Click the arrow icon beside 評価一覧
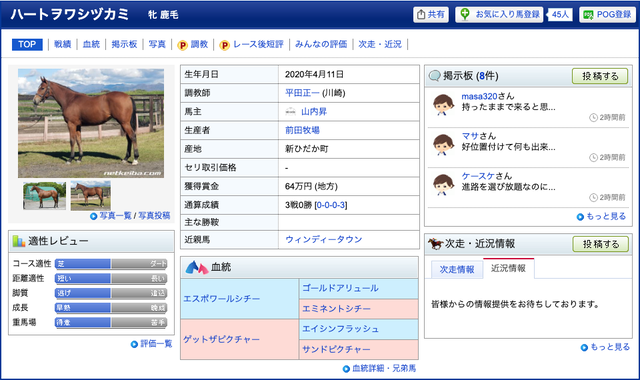The width and height of the screenshot is (640, 380). (x=134, y=344)
